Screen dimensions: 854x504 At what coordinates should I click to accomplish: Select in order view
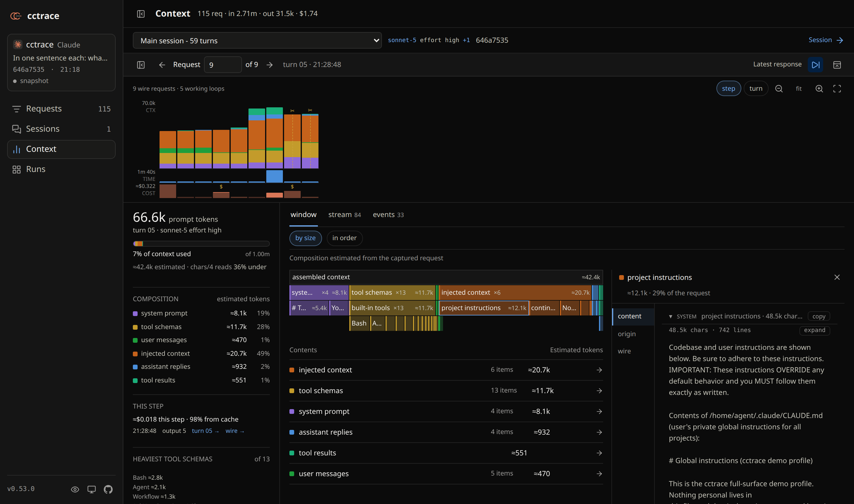pyautogui.click(x=345, y=238)
